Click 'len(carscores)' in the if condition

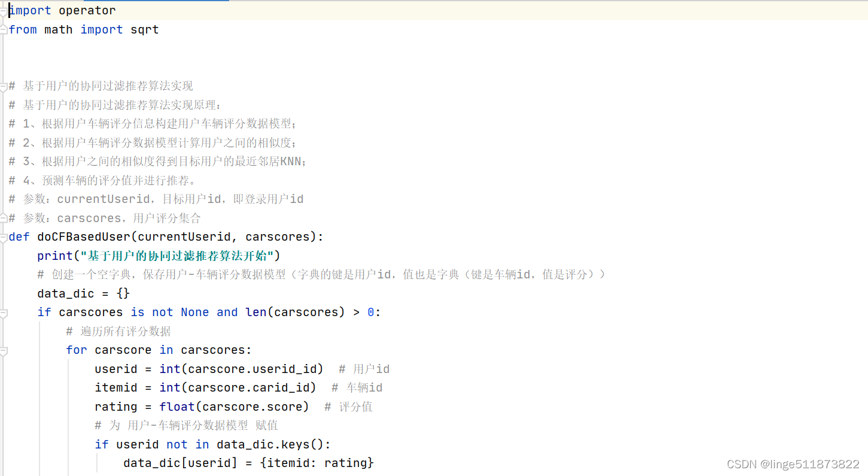coord(296,313)
